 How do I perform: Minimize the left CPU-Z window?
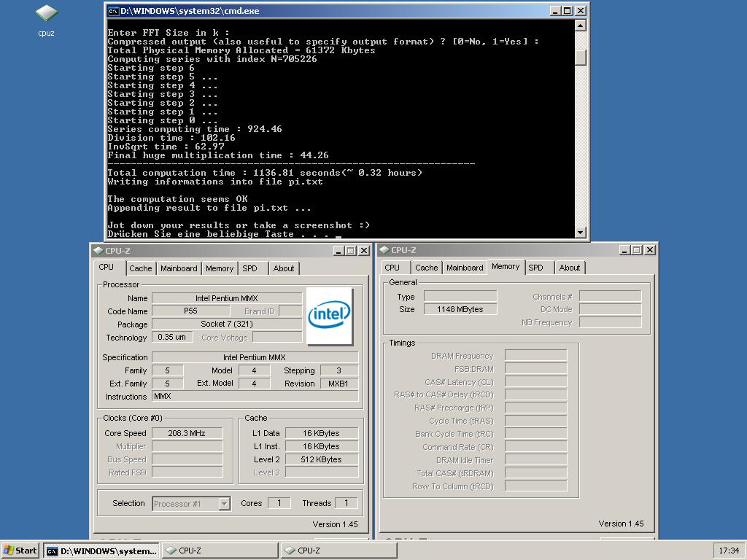[x=338, y=251]
